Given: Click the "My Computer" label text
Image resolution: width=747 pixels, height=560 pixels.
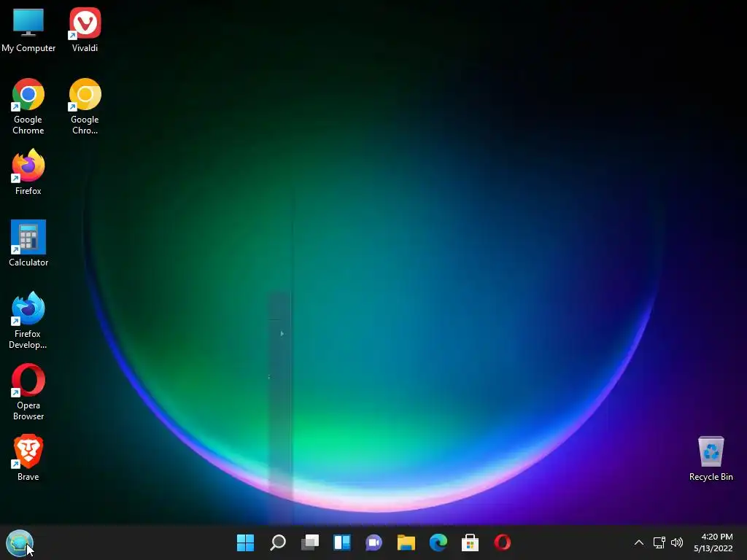Looking at the screenshot, I should click(28, 48).
